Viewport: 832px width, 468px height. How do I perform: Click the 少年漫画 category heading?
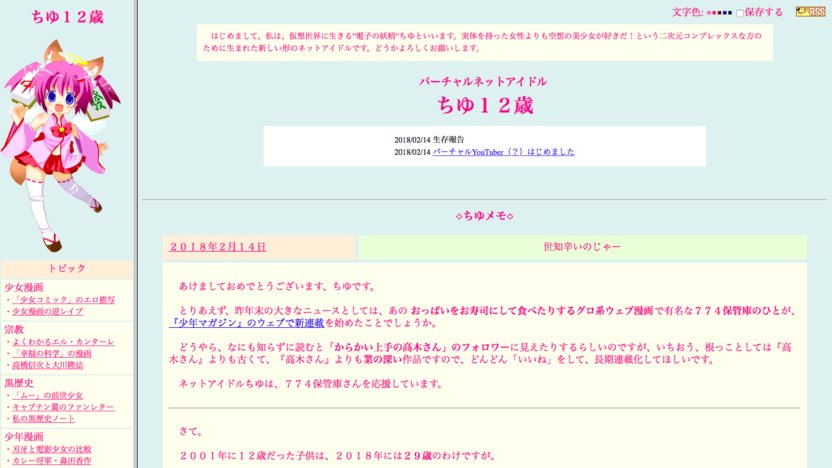[24, 437]
